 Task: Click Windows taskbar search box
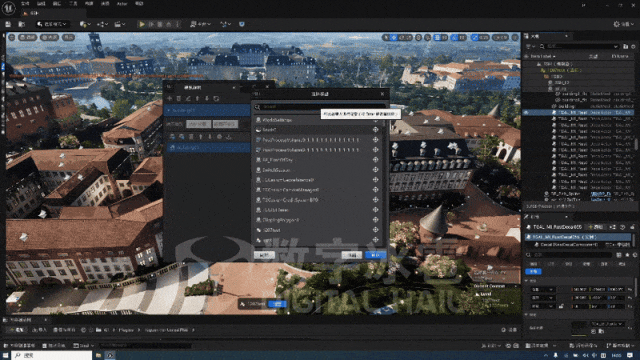[x=51, y=356]
